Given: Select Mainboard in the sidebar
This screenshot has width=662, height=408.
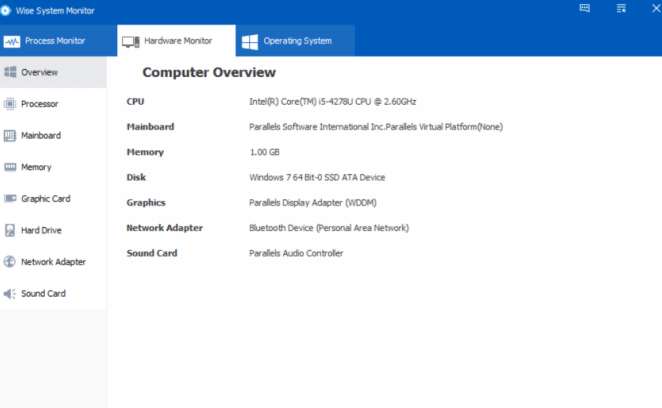Looking at the screenshot, I should (x=53, y=136).
